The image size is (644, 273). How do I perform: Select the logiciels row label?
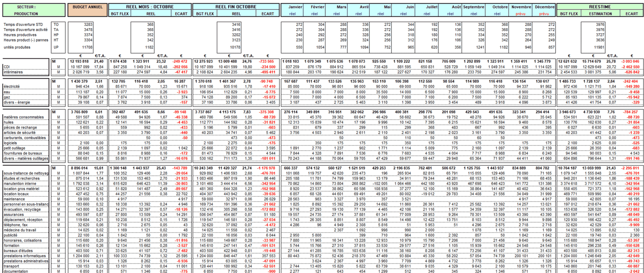(x=10, y=143)
